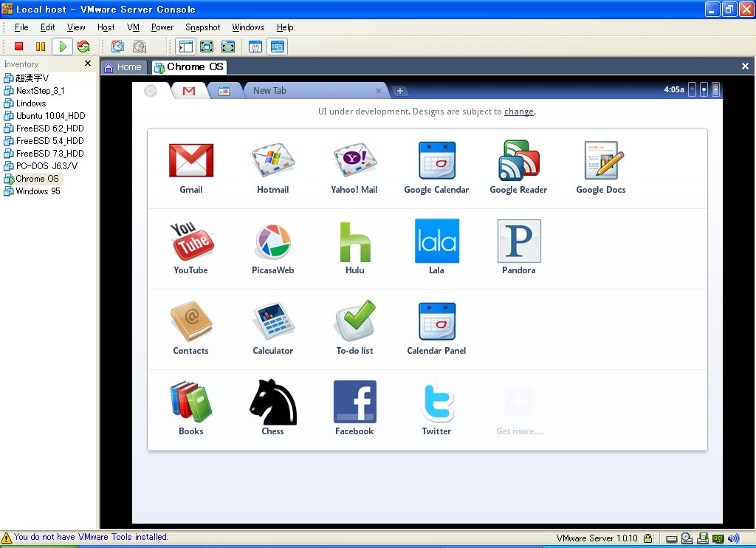
Task: Open the Gmail app icon
Action: click(x=191, y=160)
